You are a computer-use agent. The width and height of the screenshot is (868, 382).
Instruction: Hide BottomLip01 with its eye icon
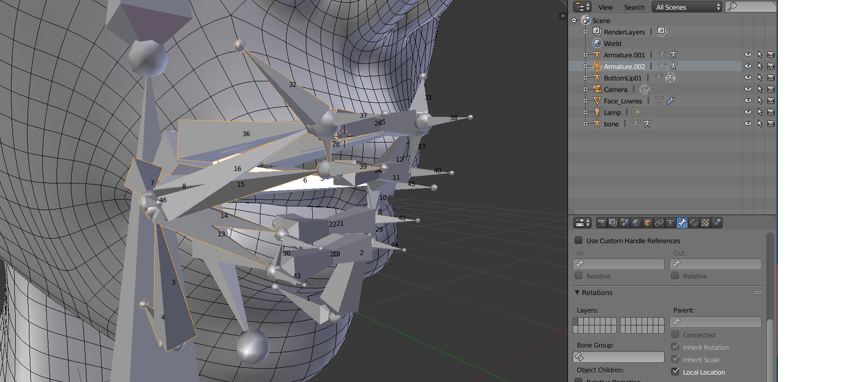pyautogui.click(x=748, y=78)
